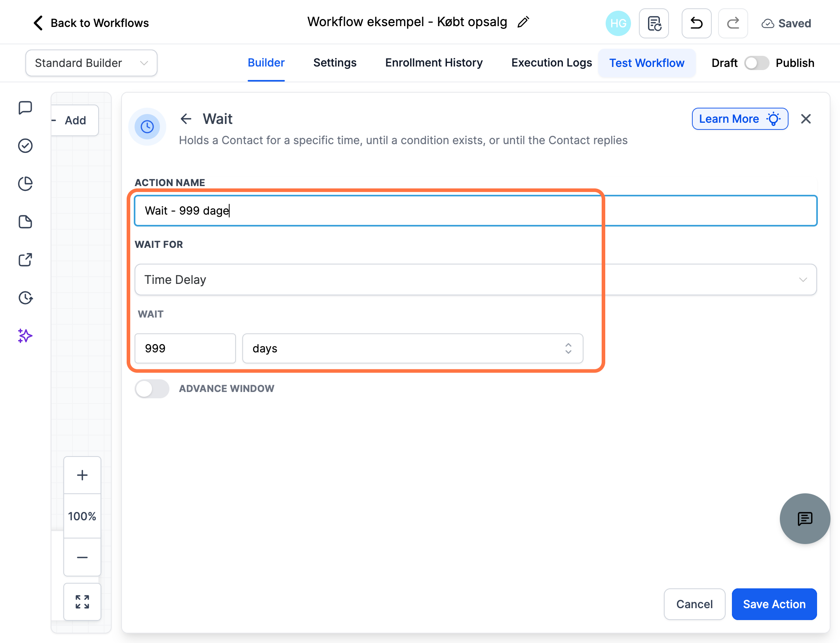Click the Save Action button
Image resolution: width=840 pixels, height=643 pixels.
tap(774, 604)
